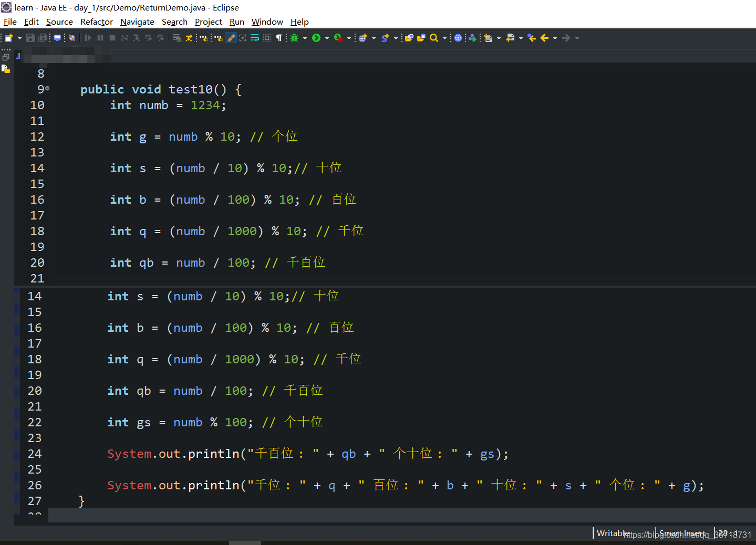Click the Debug bug icon
This screenshot has height=545, width=756.
(294, 38)
